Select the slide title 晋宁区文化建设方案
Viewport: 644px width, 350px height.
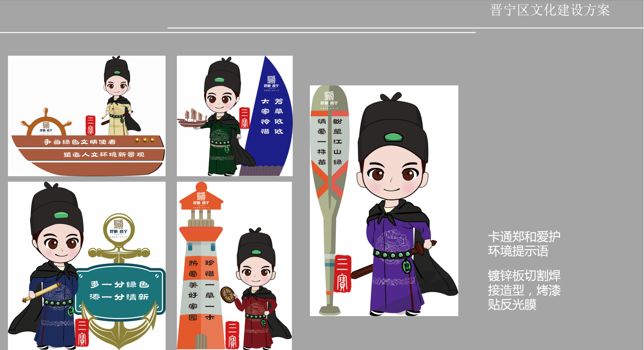tap(549, 10)
